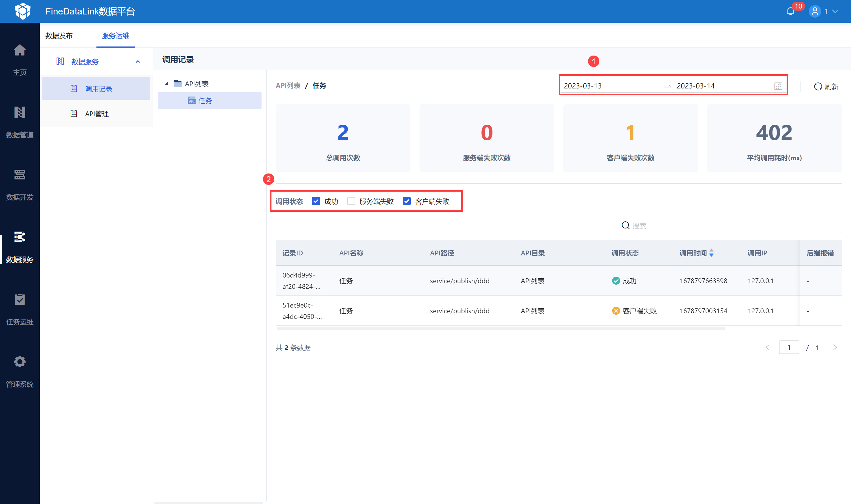Click the 刷新 refresh icon
This screenshot has width=851, height=504.
coord(818,87)
